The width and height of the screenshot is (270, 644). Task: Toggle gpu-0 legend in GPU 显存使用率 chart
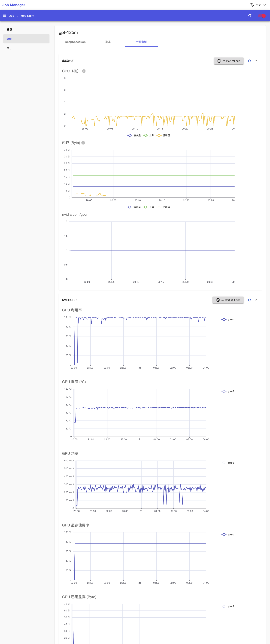pos(228,534)
